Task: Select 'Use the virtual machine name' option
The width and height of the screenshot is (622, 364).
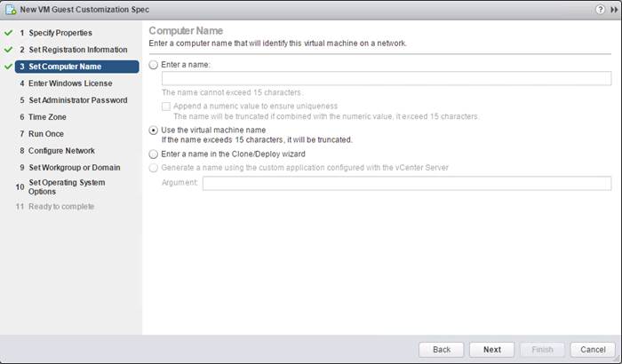Action: pyautogui.click(x=154, y=130)
